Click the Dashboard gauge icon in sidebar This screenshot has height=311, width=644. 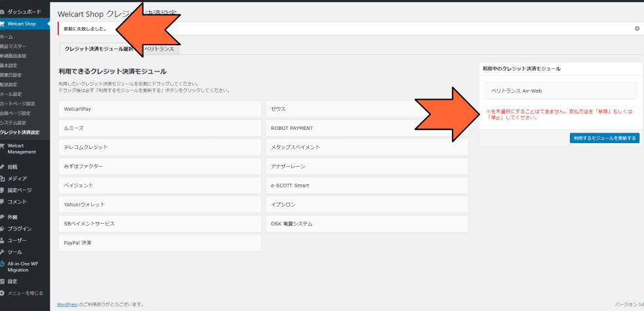pyautogui.click(x=2, y=12)
